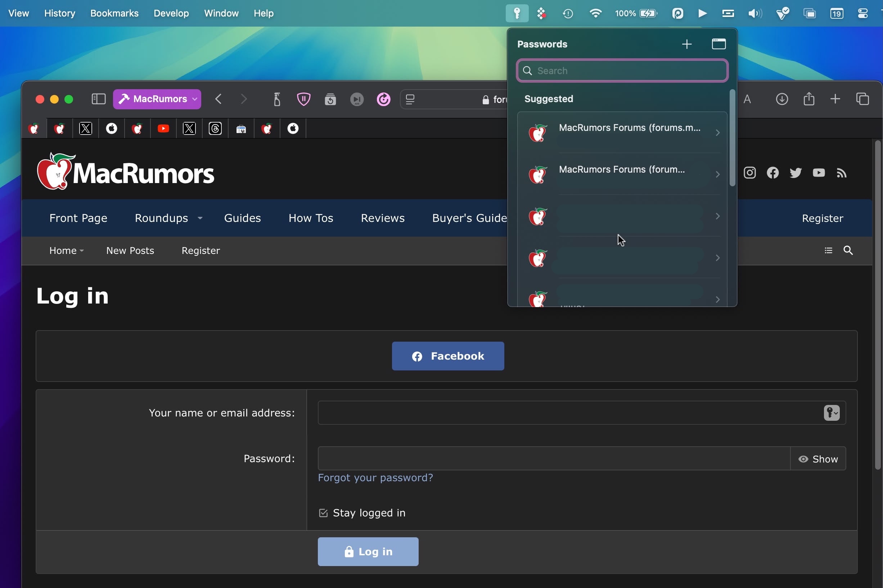Show password using the eye toggle
Image resolution: width=883 pixels, height=588 pixels.
[817, 459]
